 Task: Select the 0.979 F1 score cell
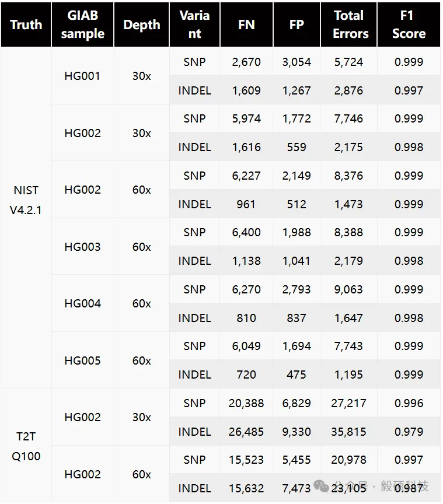(409, 432)
